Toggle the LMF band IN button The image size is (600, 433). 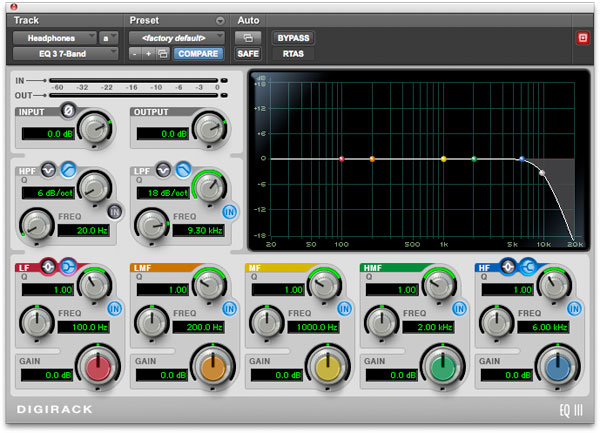point(230,308)
